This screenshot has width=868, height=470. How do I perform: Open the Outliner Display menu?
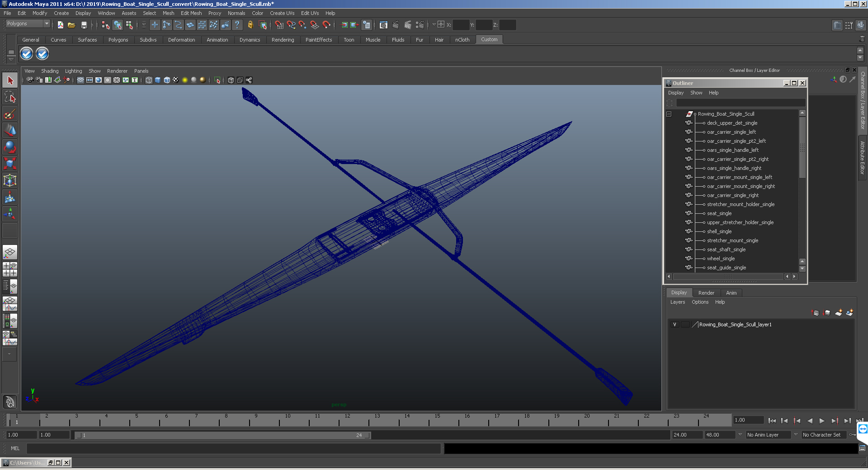676,93
